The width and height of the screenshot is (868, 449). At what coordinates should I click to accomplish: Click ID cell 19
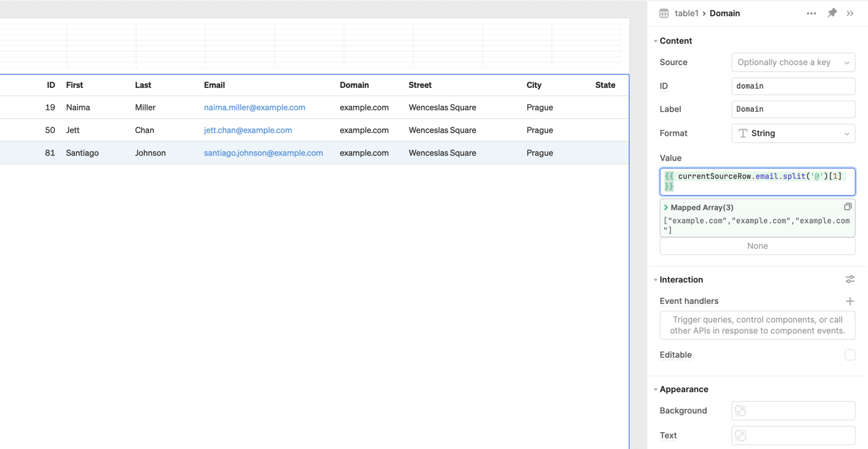point(50,108)
